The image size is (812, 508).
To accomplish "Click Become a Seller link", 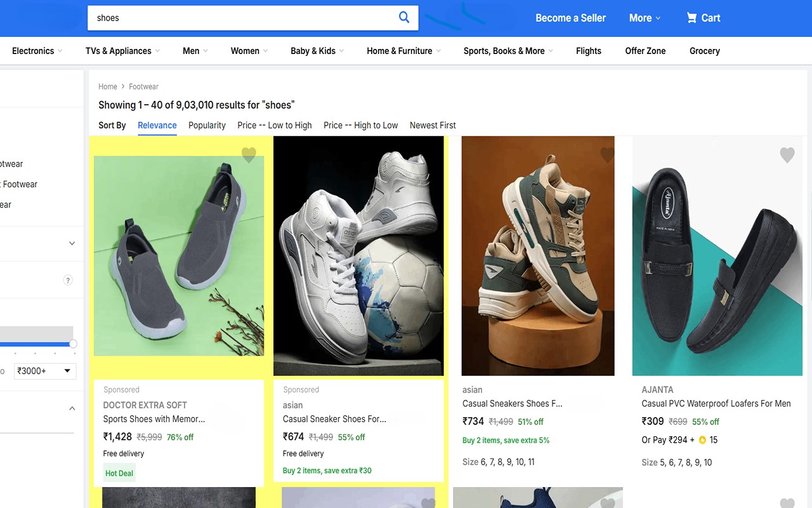I will (x=571, y=18).
